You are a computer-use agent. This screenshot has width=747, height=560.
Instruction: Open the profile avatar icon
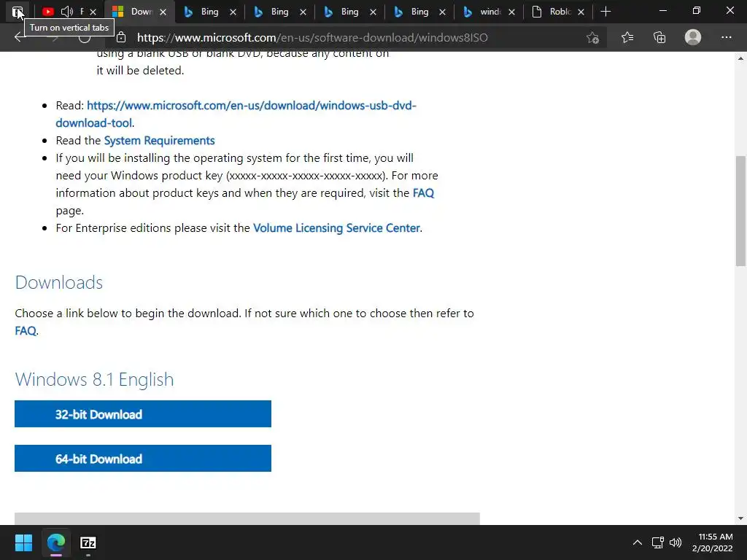[693, 37]
